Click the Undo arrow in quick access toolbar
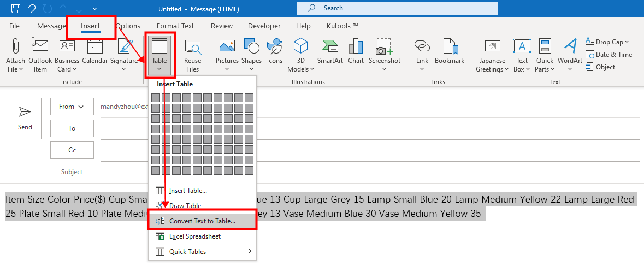This screenshot has width=644, height=278. pos(32,8)
